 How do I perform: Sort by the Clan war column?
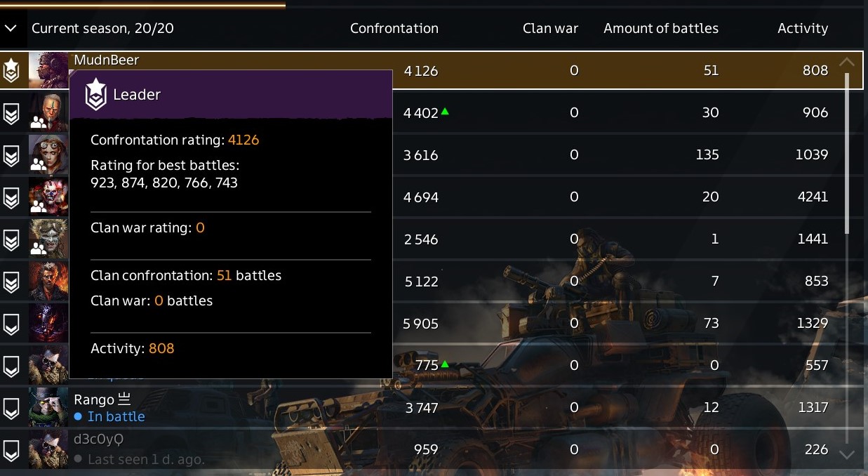click(x=550, y=28)
